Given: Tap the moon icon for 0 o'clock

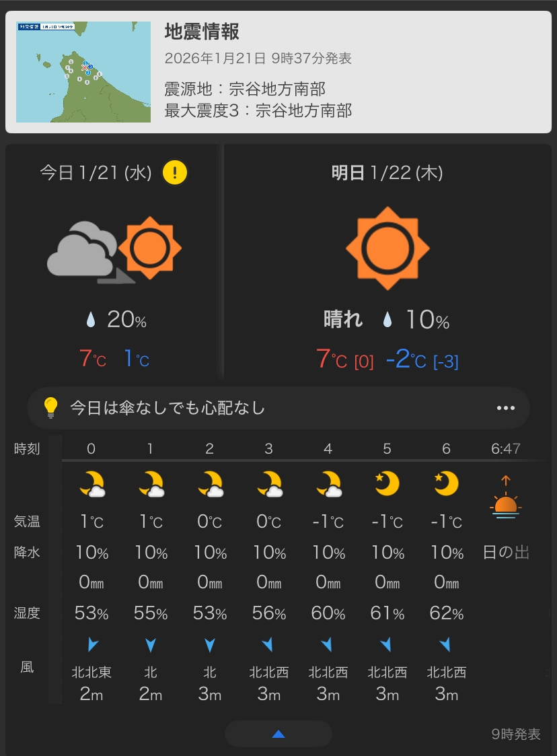Looking at the screenshot, I should tap(92, 484).
